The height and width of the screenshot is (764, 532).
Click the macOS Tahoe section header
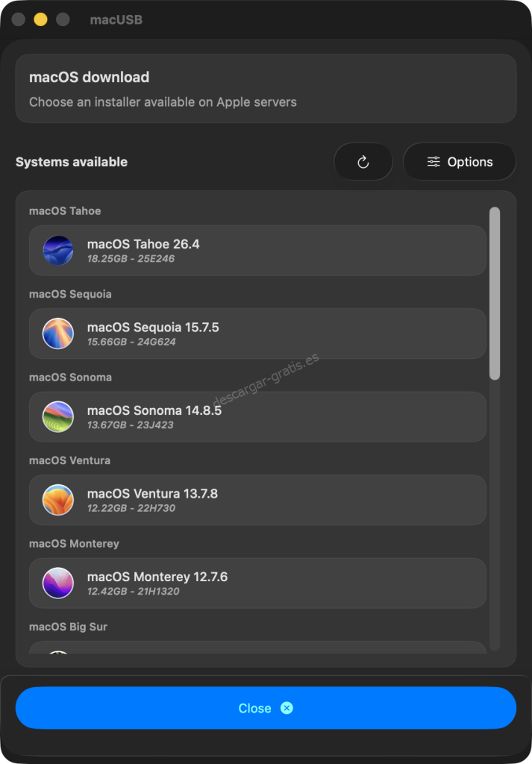click(x=65, y=211)
